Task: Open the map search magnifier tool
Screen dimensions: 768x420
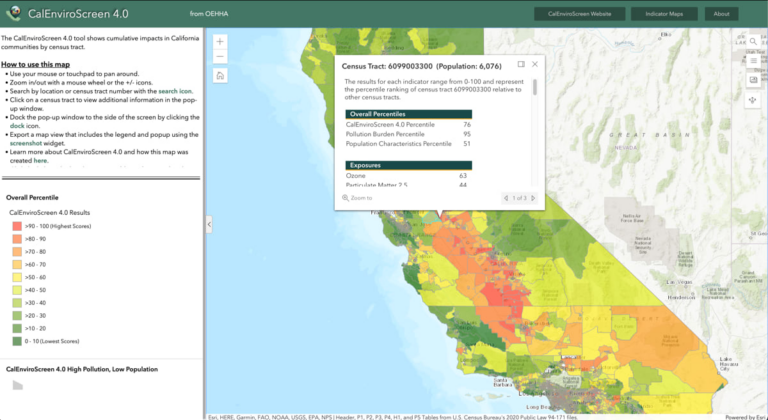Action: pyautogui.click(x=753, y=42)
